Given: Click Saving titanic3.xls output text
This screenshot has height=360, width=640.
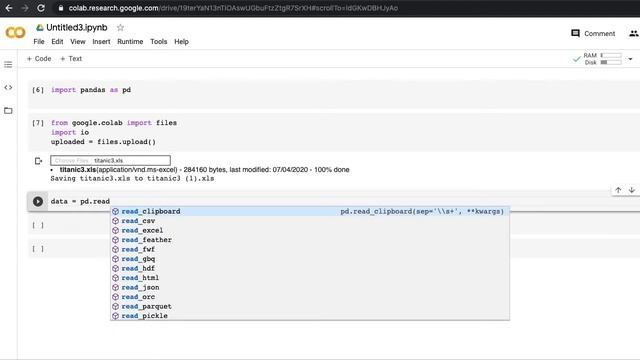Looking at the screenshot, I should tap(132, 178).
